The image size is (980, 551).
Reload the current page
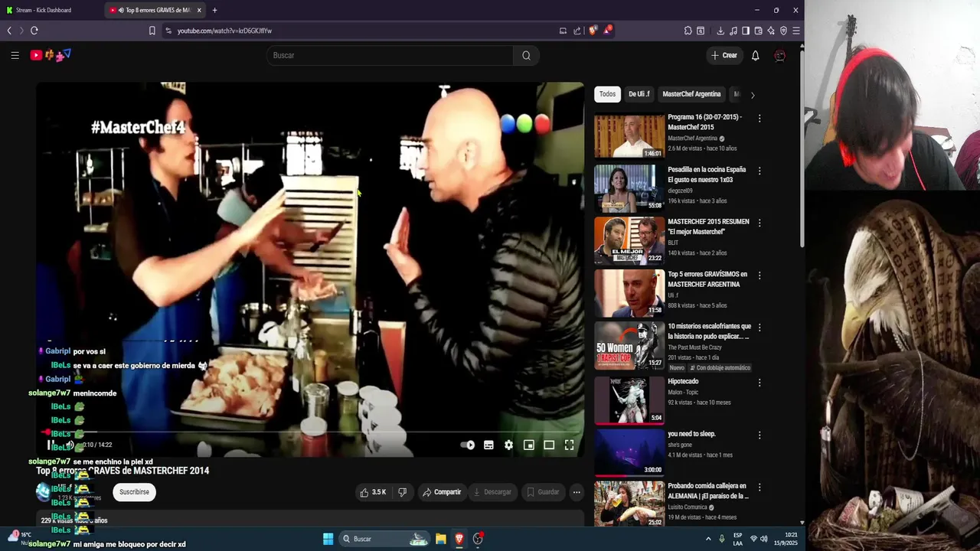[x=34, y=31]
